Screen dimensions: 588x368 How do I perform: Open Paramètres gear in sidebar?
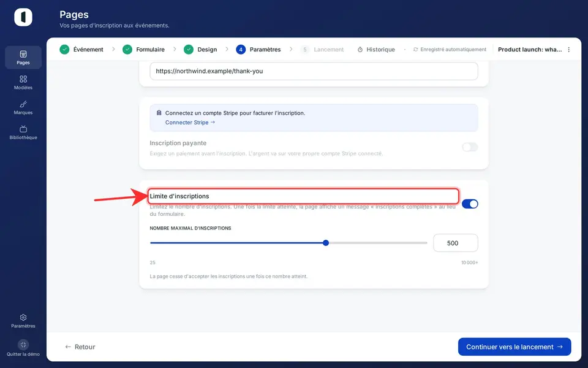tap(23, 317)
